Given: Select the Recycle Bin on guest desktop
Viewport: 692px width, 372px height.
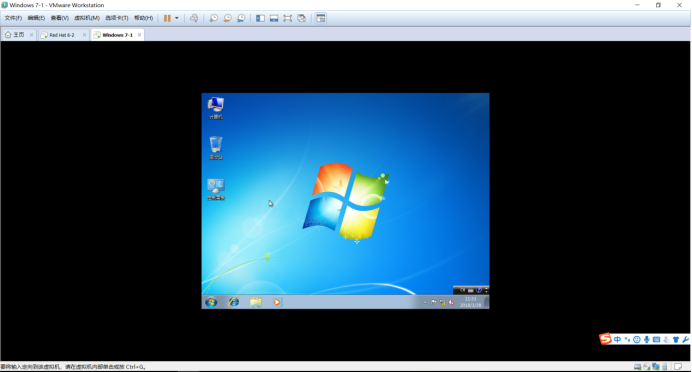Looking at the screenshot, I should 216,148.
